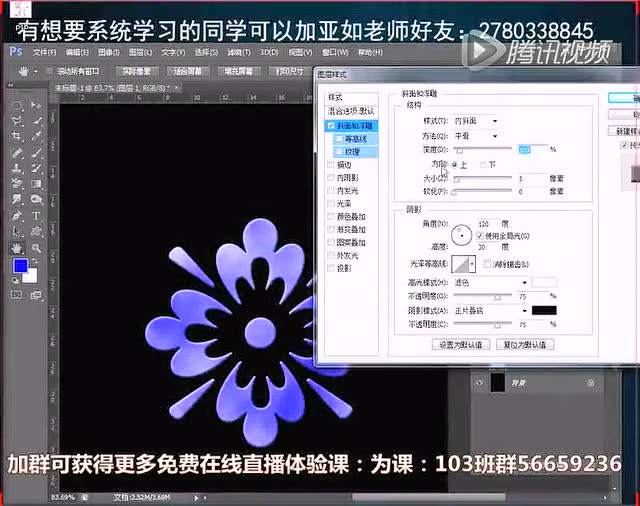Image resolution: width=640 pixels, height=506 pixels.
Task: Reset default foreground and background colors
Action: click(16, 280)
